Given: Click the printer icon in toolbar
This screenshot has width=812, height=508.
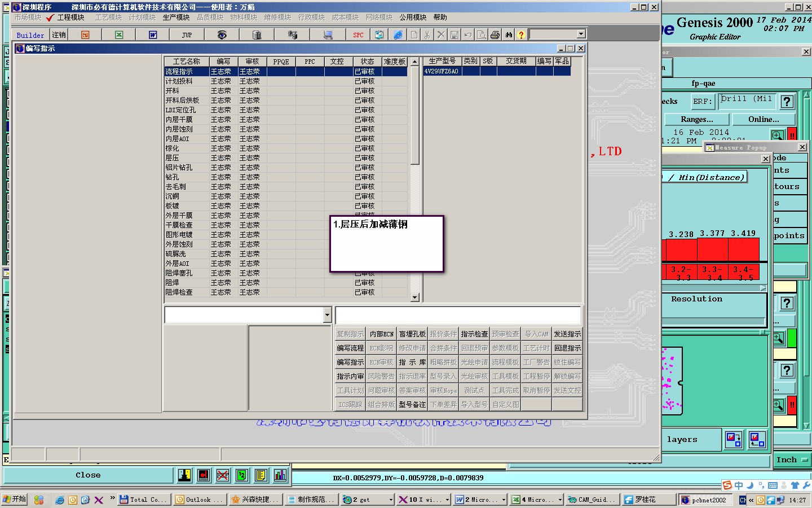Looking at the screenshot, I should [x=495, y=35].
